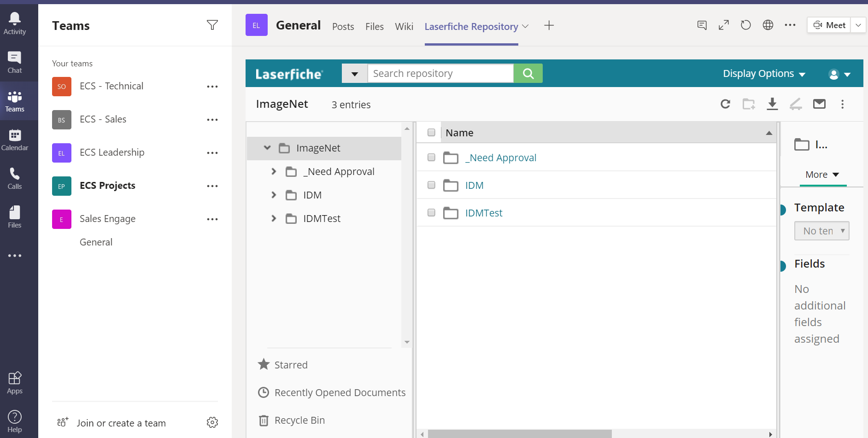Open the _Need Approval folder link
868x438 pixels.
pos(501,158)
